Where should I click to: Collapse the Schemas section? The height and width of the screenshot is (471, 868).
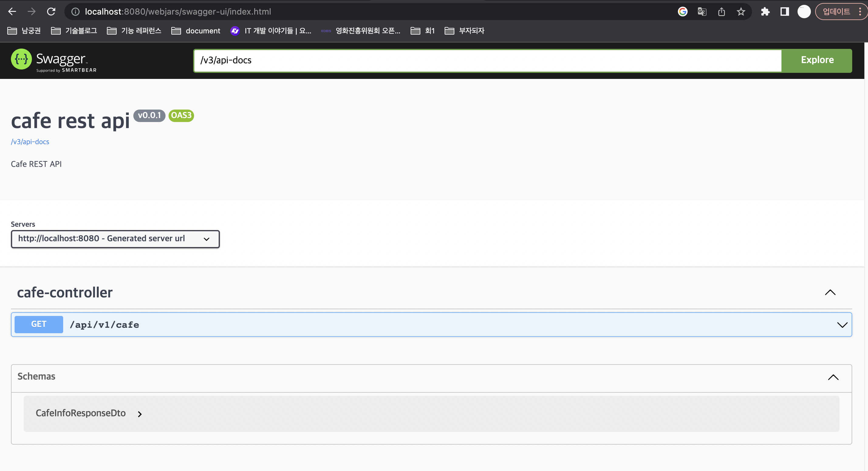(833, 377)
